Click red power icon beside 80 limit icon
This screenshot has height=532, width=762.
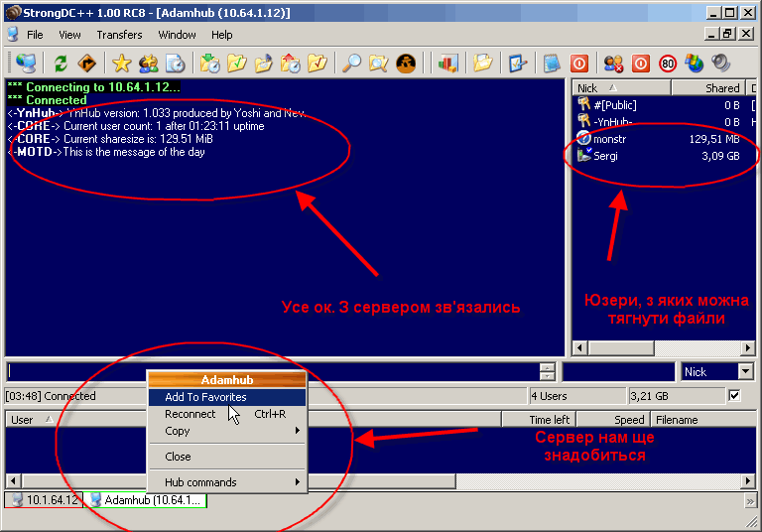[x=641, y=64]
